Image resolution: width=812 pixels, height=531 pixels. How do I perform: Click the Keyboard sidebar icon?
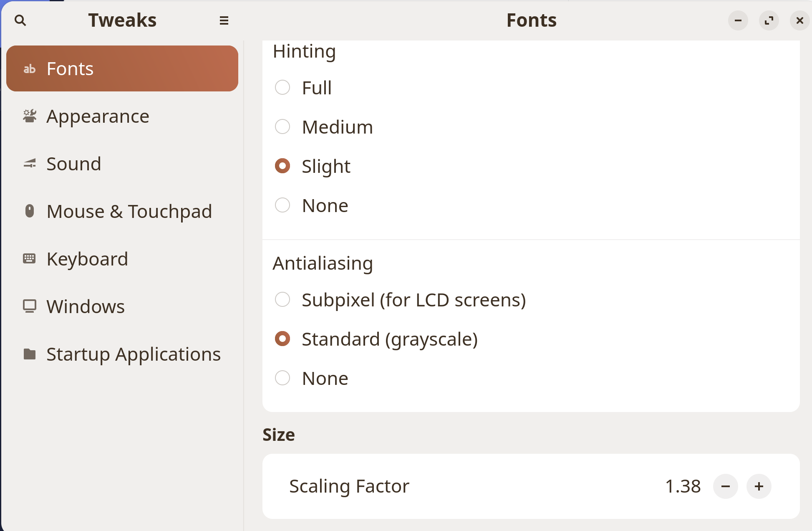29,259
